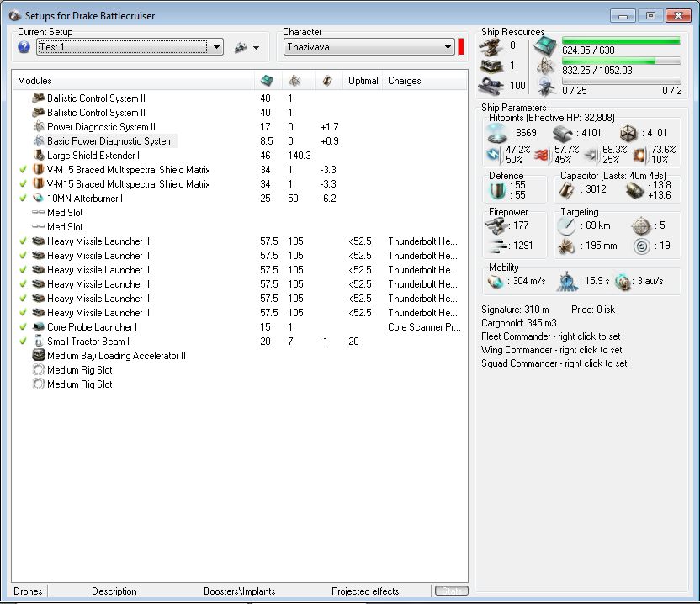
Task: Click the EM resistance icon showing 47.2%
Action: coord(494,155)
